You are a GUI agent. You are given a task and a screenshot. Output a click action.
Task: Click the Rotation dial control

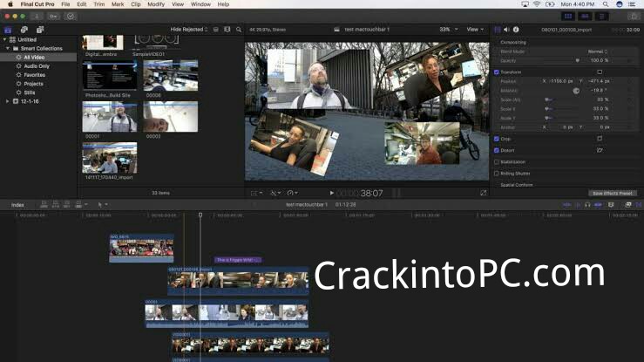(x=576, y=91)
